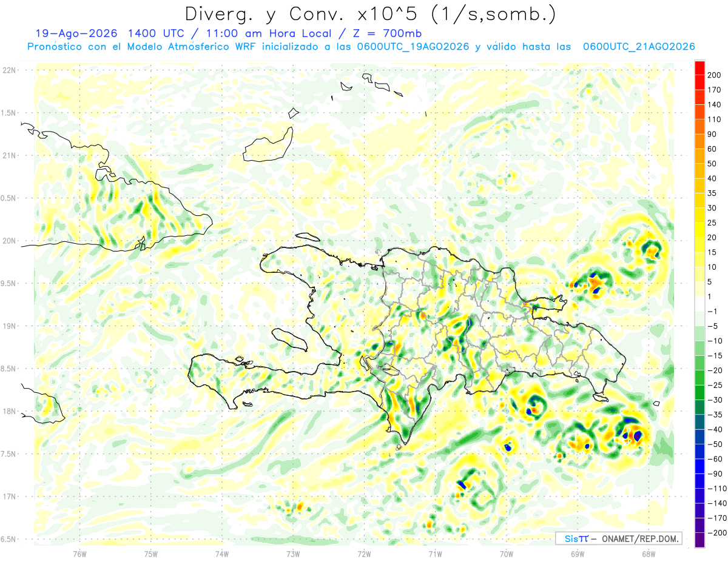The height and width of the screenshot is (562, 728).
Task: Click the positive colorbar value '60'
Action: [713, 149]
